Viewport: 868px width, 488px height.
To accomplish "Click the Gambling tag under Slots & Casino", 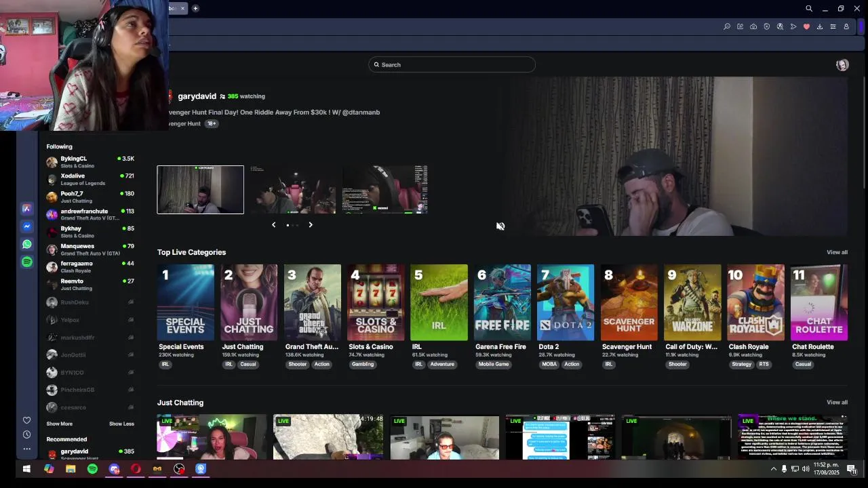I will point(363,365).
